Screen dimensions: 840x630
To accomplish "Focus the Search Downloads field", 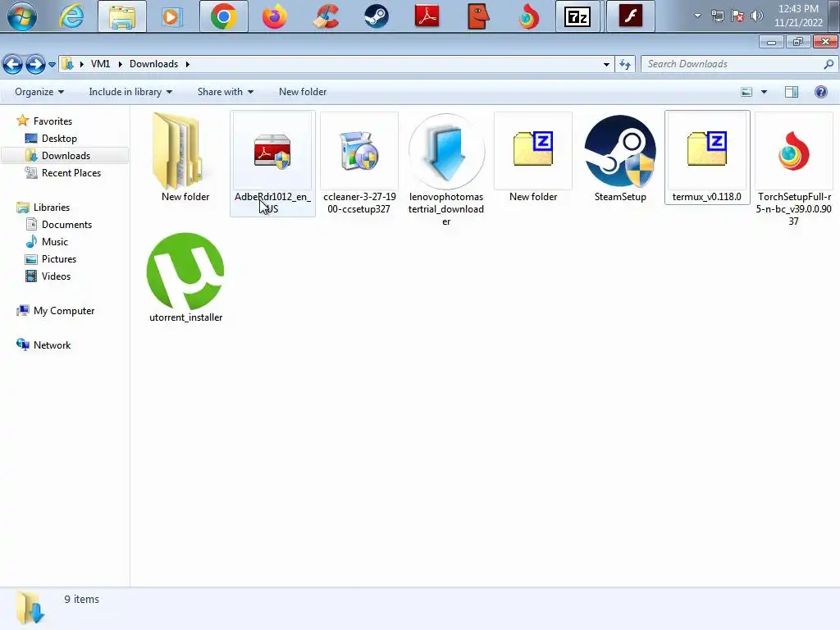I will click(x=739, y=64).
